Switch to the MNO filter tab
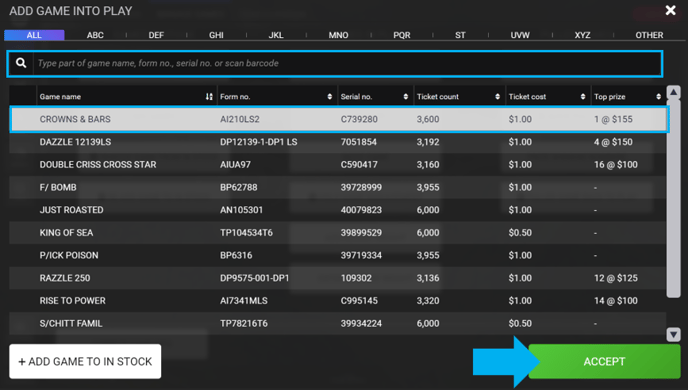The height and width of the screenshot is (390, 688). (338, 35)
